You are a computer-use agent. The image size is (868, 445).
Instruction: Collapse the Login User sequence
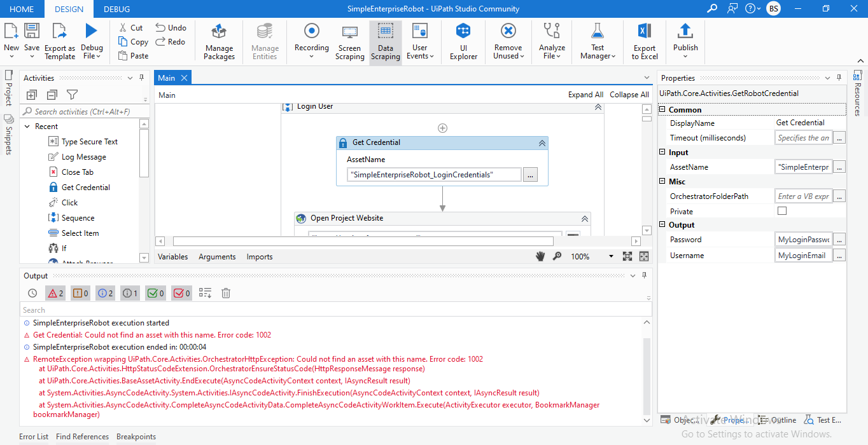(598, 107)
